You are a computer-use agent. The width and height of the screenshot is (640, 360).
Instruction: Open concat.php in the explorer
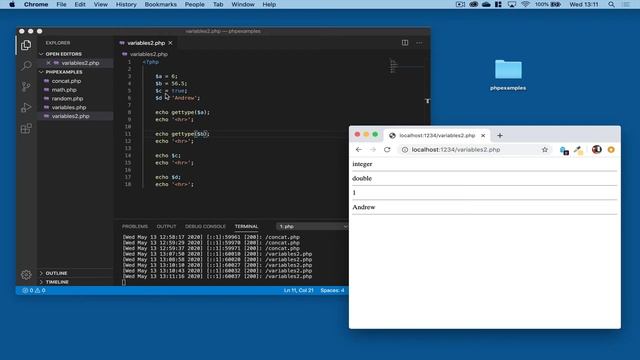tap(66, 81)
